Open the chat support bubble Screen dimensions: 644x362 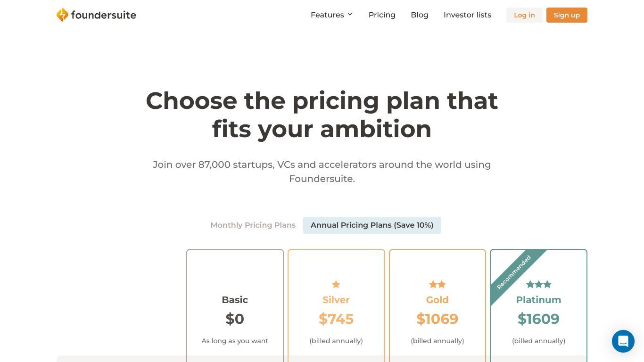623,341
